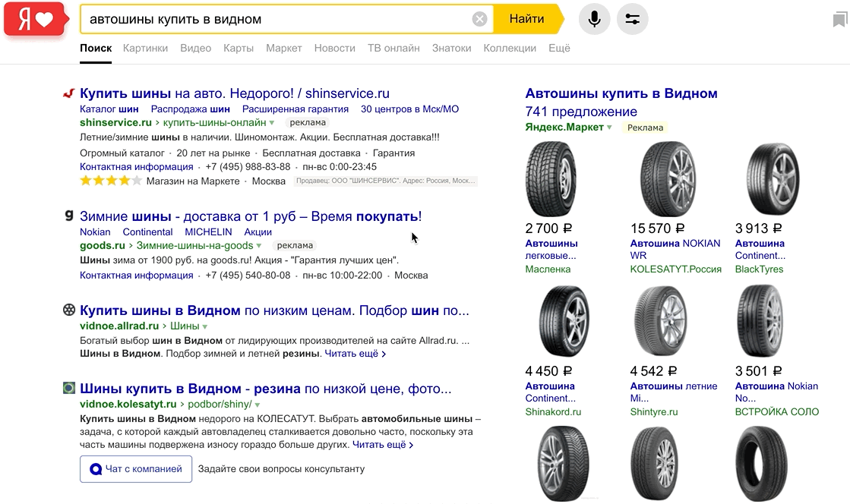Open goods.ru Контактная информация link
850x504 pixels.
coord(137,276)
